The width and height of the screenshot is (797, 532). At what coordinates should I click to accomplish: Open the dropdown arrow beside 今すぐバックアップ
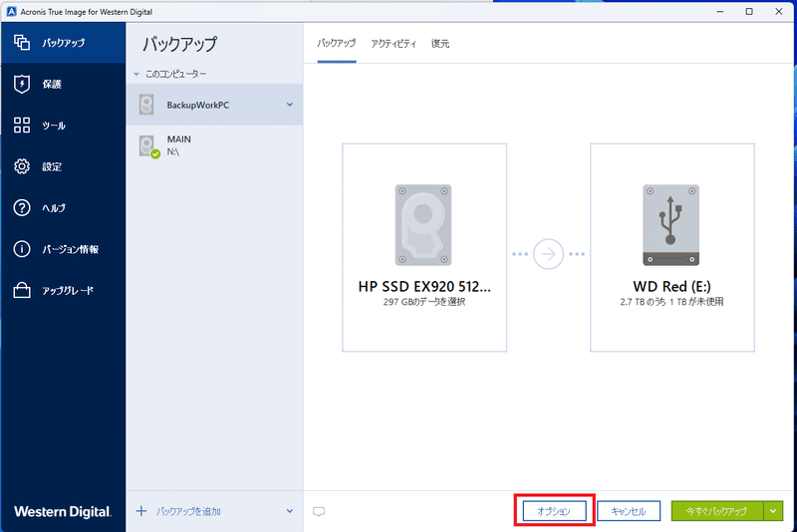click(773, 511)
